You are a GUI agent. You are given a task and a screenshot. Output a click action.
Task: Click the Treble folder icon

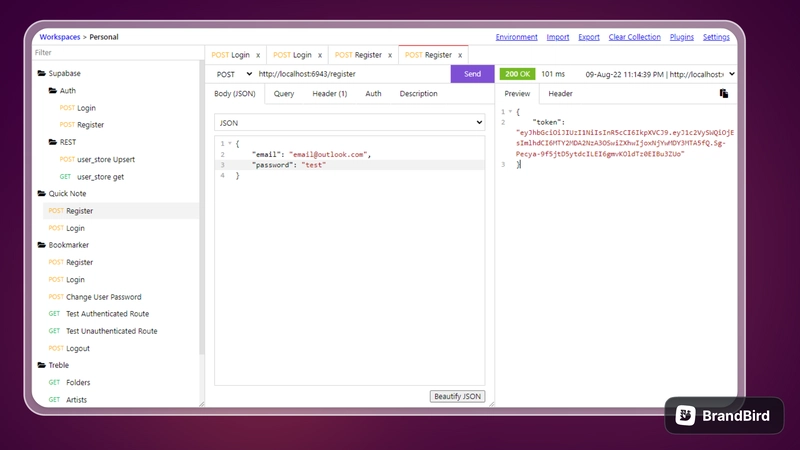(x=42, y=365)
